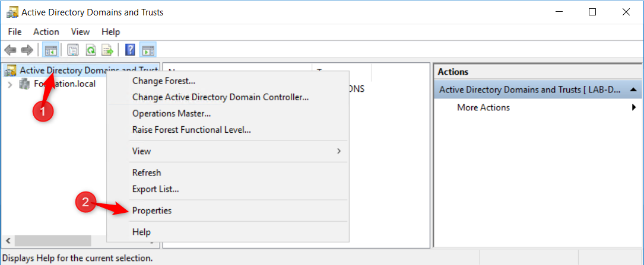Expand the Formation.local domain node
The height and width of the screenshot is (265, 644).
pyautogui.click(x=10, y=85)
